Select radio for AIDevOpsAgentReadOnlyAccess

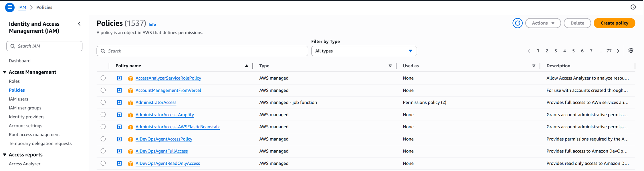point(103,163)
